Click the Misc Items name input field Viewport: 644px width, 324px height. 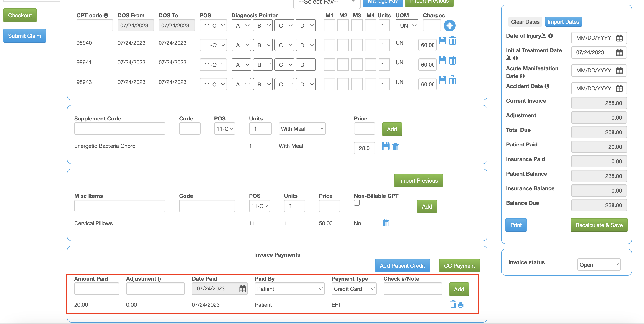tap(119, 206)
